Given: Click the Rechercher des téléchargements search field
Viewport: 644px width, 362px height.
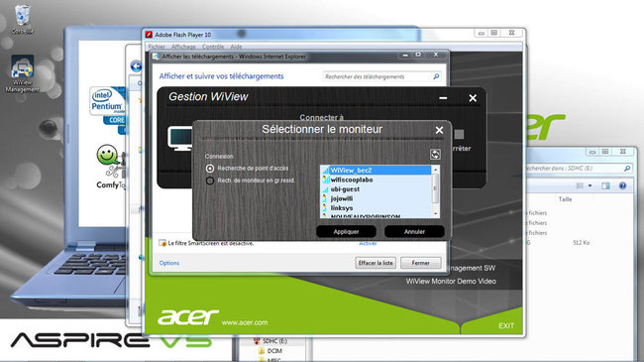Looking at the screenshot, I should [377, 76].
